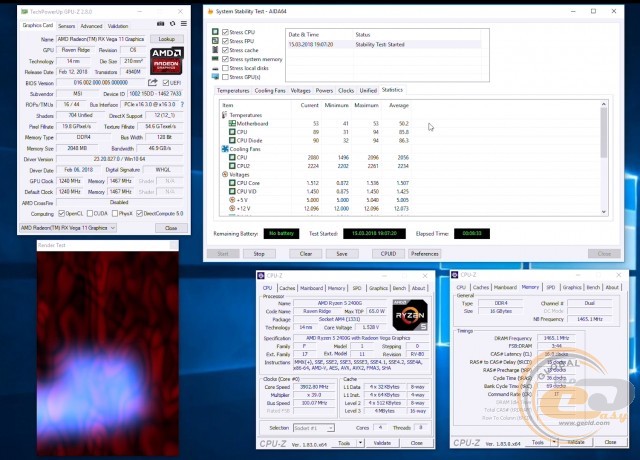Click the Stress system memory RAM icon

coord(215,59)
